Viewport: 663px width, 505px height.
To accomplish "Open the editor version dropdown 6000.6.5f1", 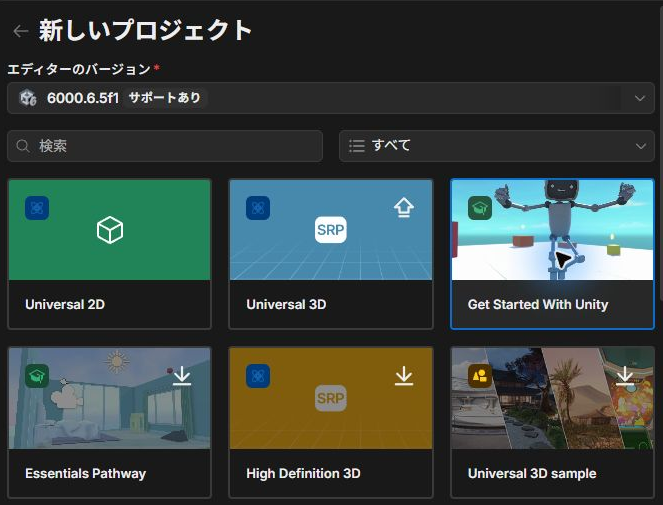I will click(331, 98).
